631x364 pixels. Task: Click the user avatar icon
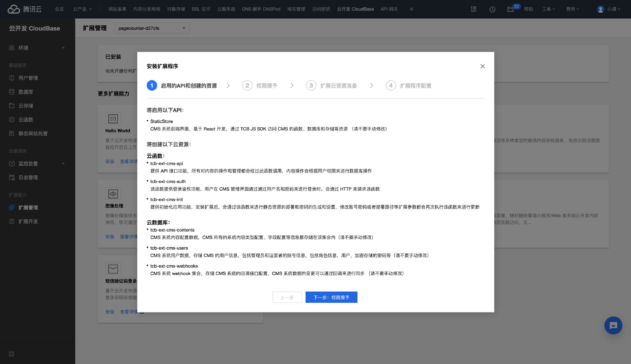[x=600, y=9]
